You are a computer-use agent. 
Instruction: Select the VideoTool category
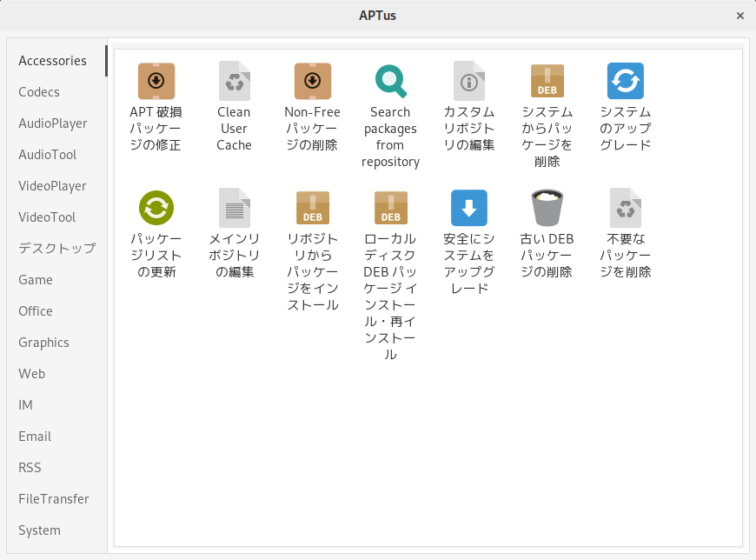pyautogui.click(x=56, y=217)
